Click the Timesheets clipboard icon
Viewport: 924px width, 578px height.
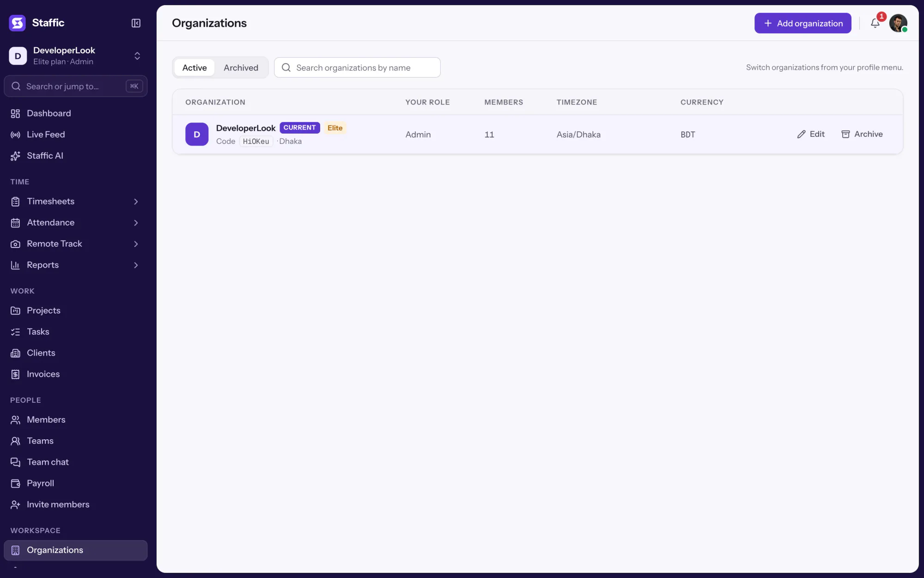[x=15, y=202]
